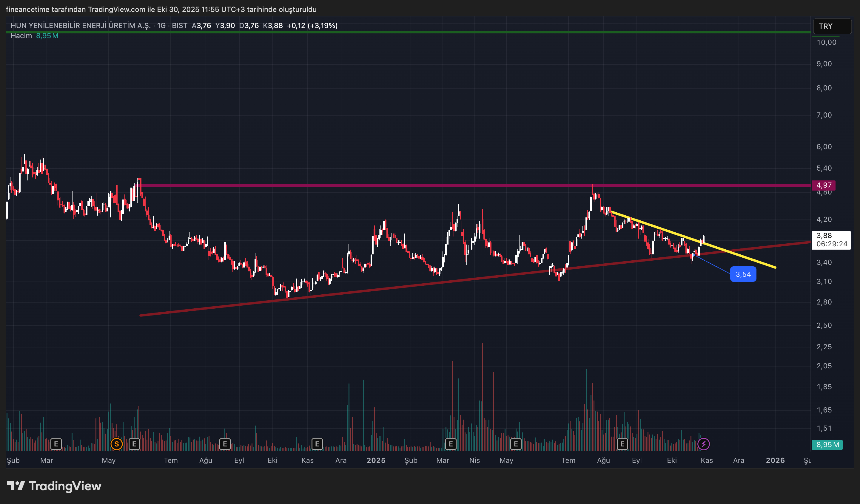Click the E earnings marker near Ağu 2025
Viewport: 860px width, 504px height.
coord(623,444)
